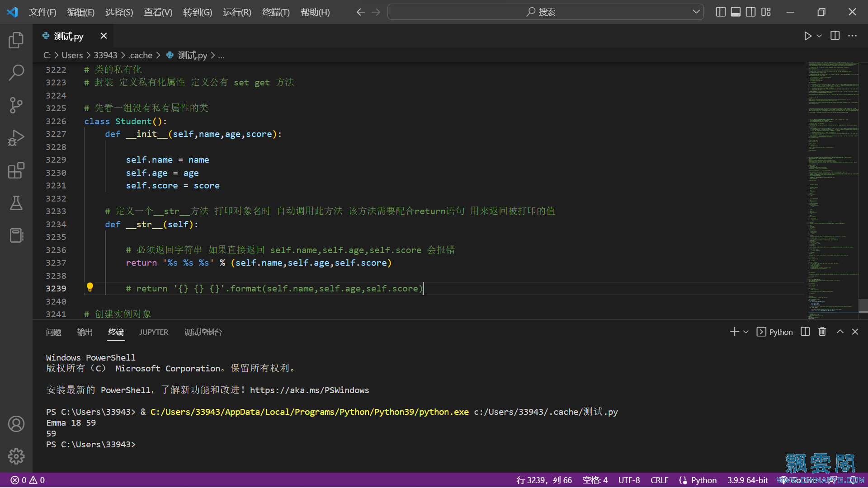Click the 33943 breadcrumb segment
The height and width of the screenshot is (488, 868).
click(x=105, y=55)
